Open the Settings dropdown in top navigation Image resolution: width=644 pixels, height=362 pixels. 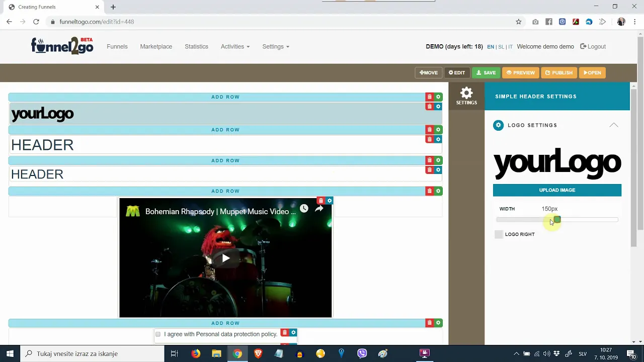(x=276, y=46)
